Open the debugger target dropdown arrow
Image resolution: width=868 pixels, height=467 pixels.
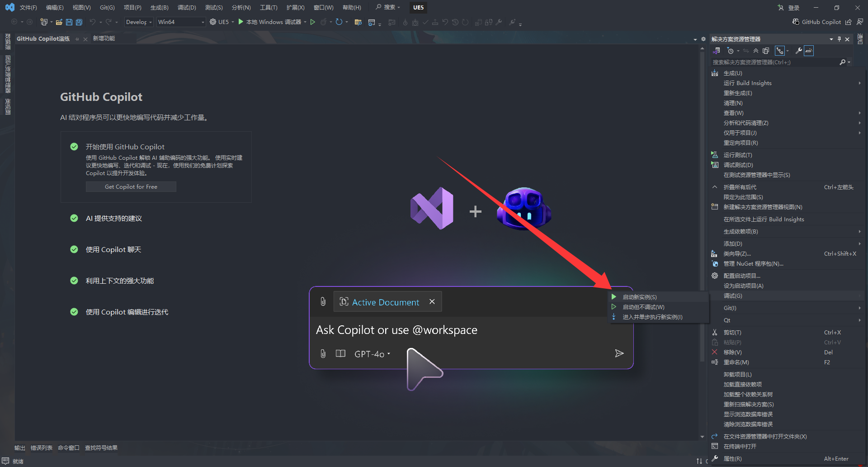coord(305,22)
